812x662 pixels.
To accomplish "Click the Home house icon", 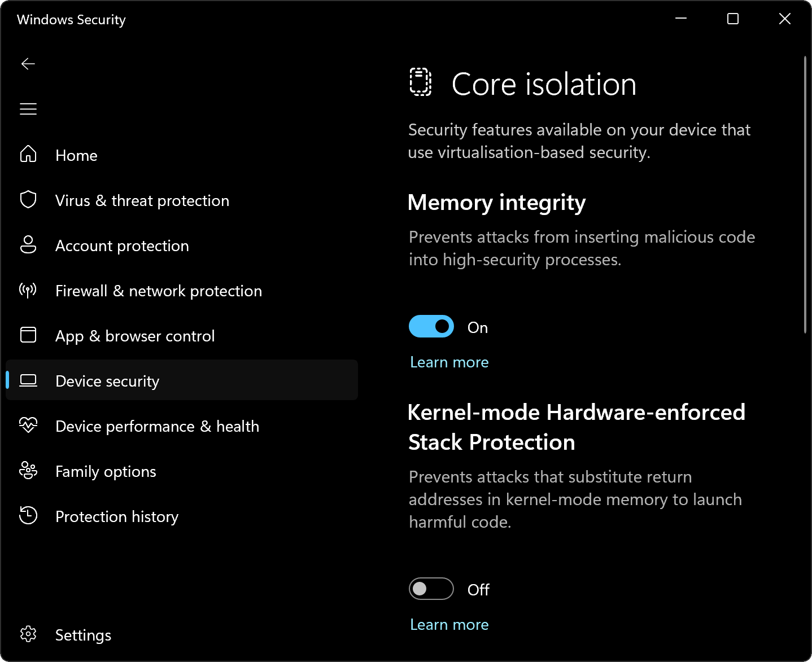I will pyautogui.click(x=28, y=155).
